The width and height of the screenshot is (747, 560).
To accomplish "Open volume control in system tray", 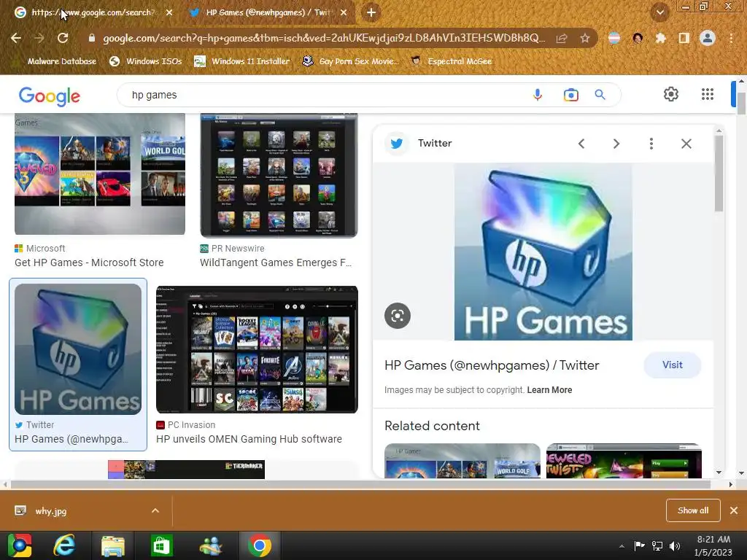I will coord(675,545).
